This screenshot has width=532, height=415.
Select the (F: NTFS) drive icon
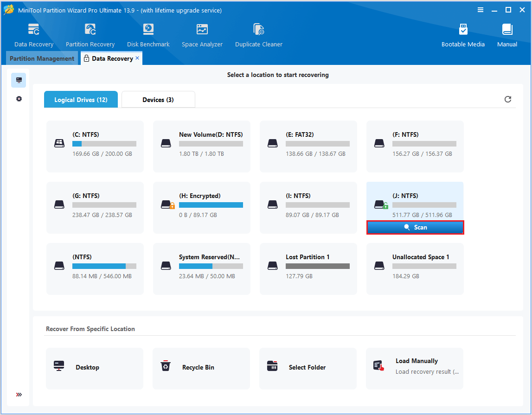[x=379, y=143]
